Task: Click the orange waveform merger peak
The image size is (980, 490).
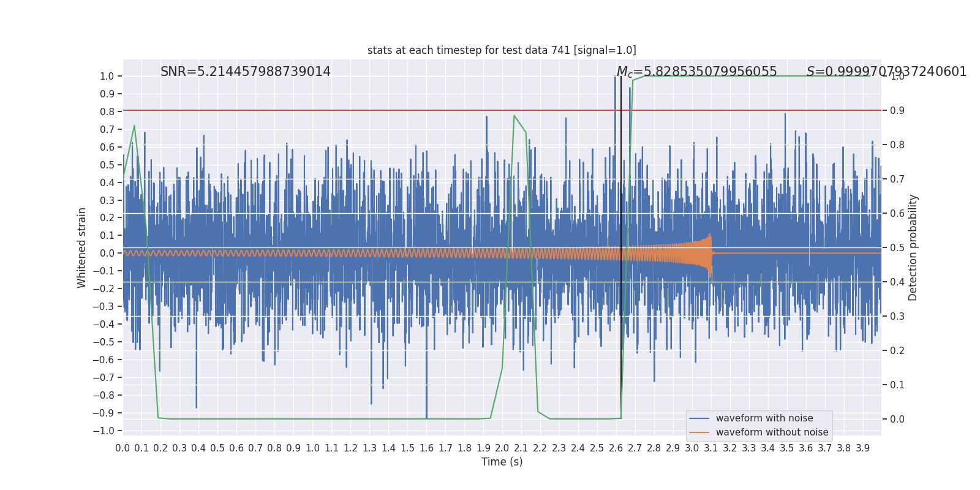Action: pos(710,236)
